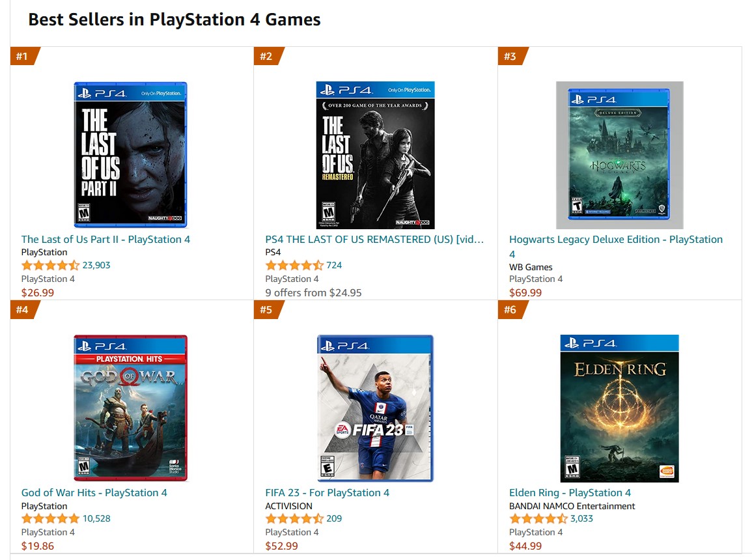Open the 23,903 reviews count link
Image resolution: width=752 pixels, height=560 pixels.
pos(96,265)
